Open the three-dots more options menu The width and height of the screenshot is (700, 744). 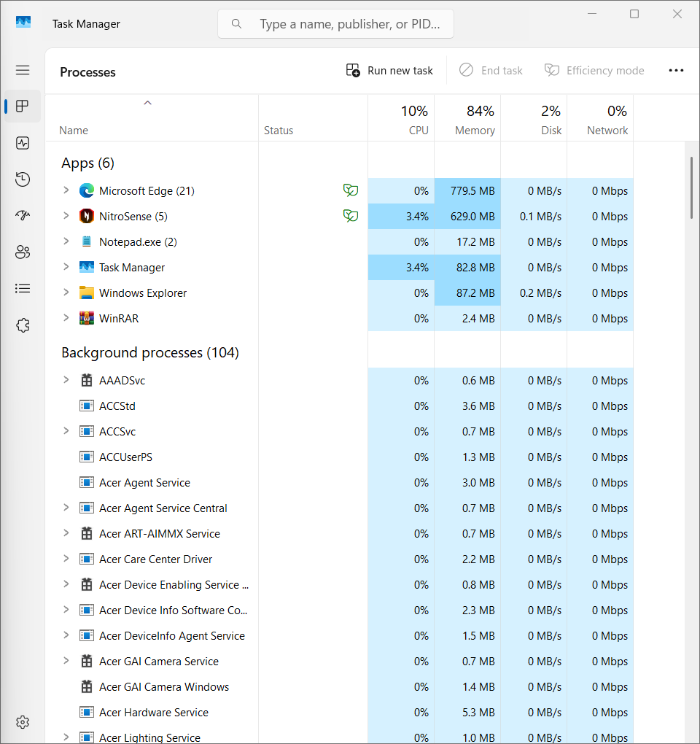(x=676, y=70)
